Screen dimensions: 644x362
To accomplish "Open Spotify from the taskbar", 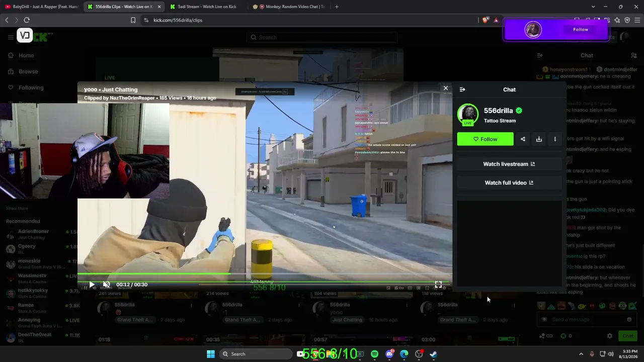I will [374, 354].
